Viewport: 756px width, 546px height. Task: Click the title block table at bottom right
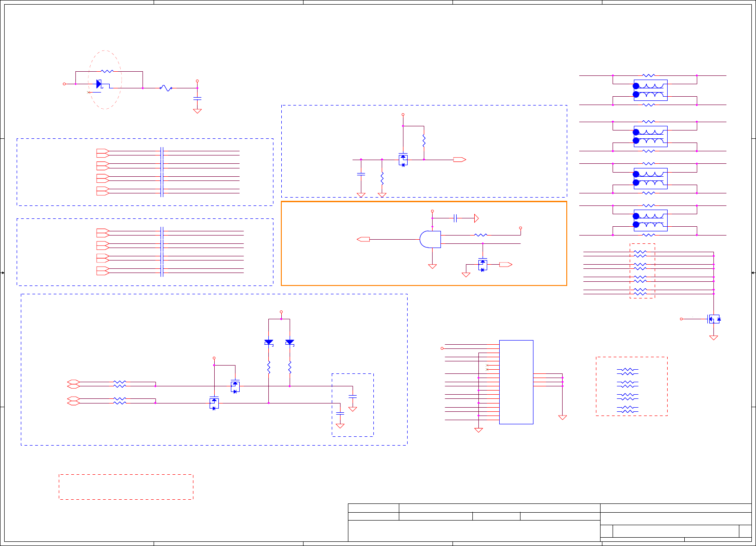pyautogui.click(x=550, y=522)
